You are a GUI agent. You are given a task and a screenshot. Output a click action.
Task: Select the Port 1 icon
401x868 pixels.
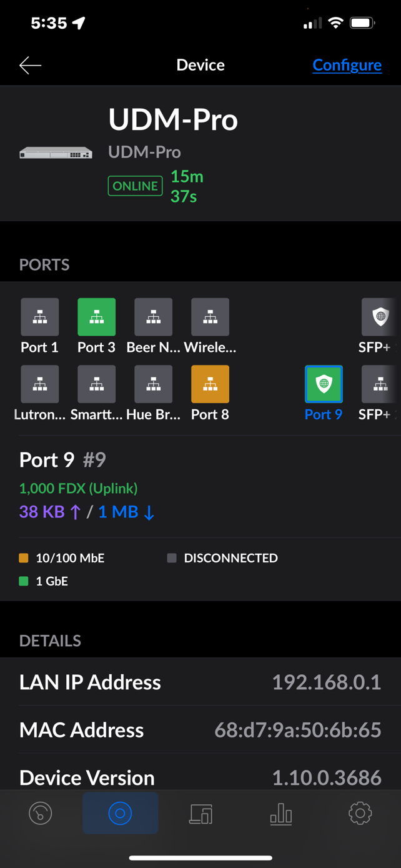click(x=40, y=317)
